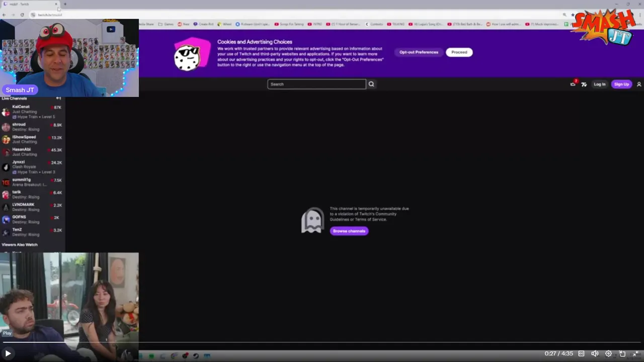Click the Smash JT webcam name label
The image size is (644, 362).
pos(20,90)
